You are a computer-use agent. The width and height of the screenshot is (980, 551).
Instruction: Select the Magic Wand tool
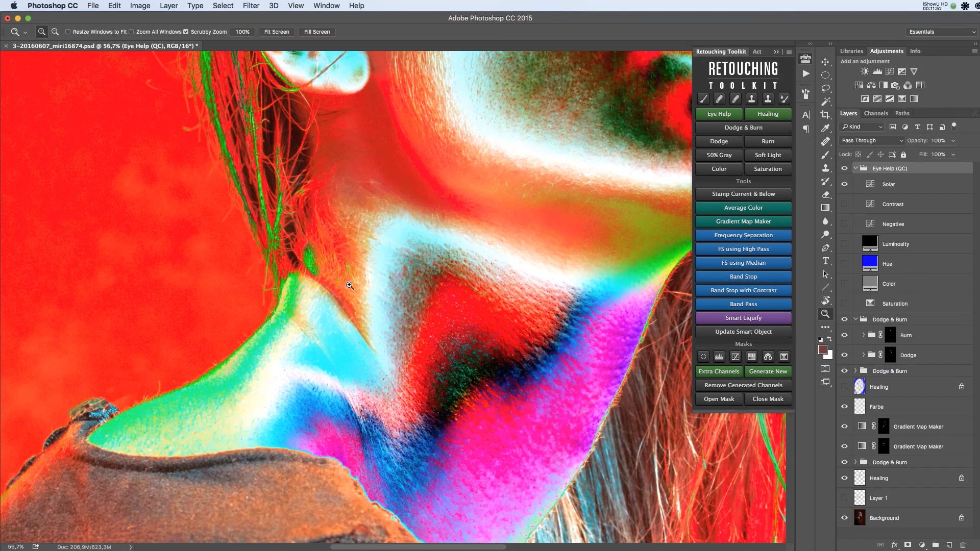click(x=825, y=102)
